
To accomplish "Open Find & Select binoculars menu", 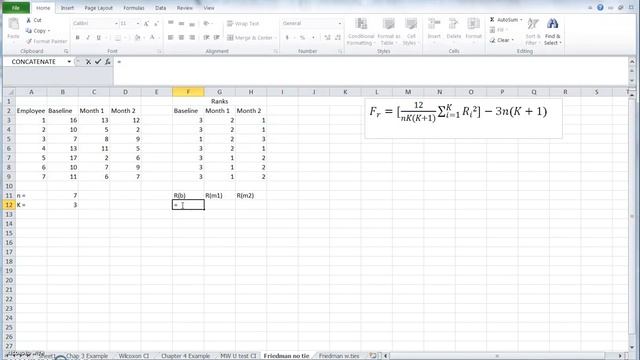I will [x=553, y=31].
